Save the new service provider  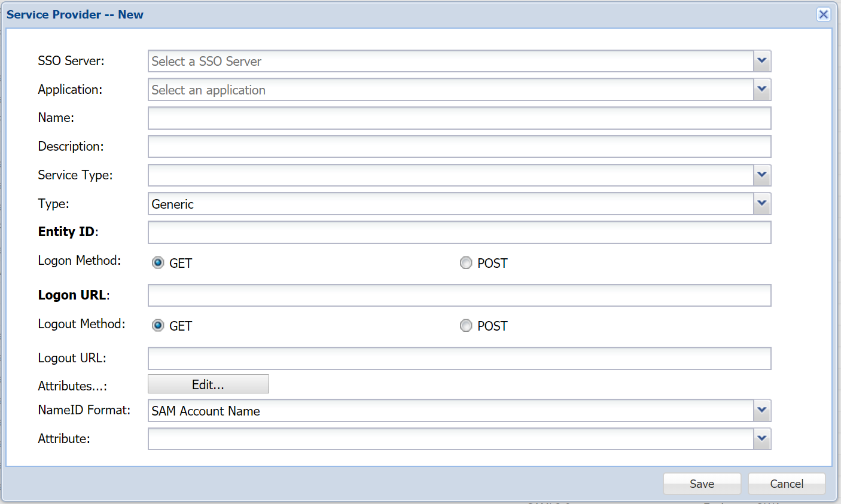click(x=702, y=484)
